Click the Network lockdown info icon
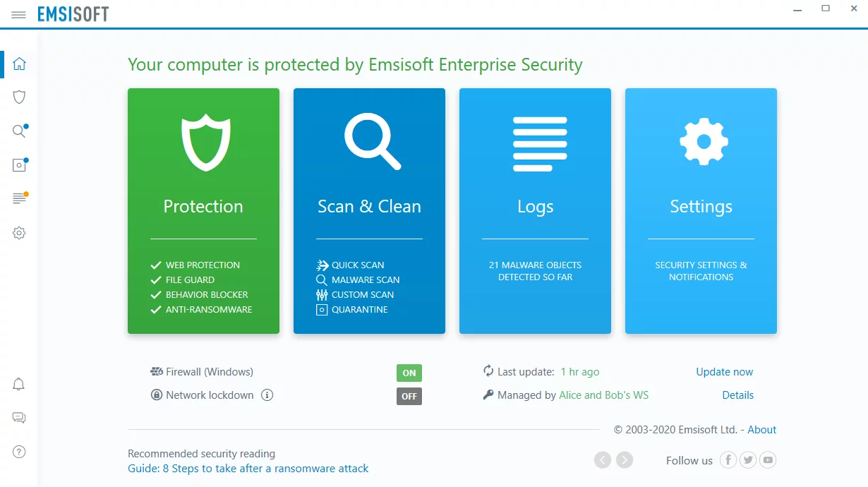The height and width of the screenshot is (487, 868). coord(267,395)
